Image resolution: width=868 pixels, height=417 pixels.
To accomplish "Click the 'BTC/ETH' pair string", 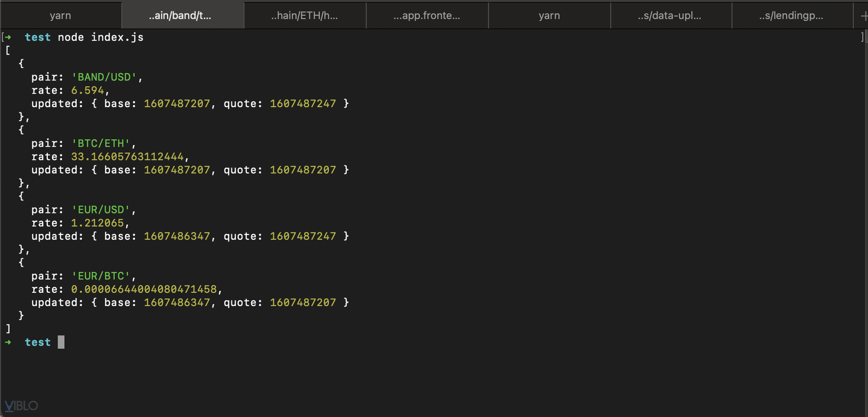I will tap(101, 144).
